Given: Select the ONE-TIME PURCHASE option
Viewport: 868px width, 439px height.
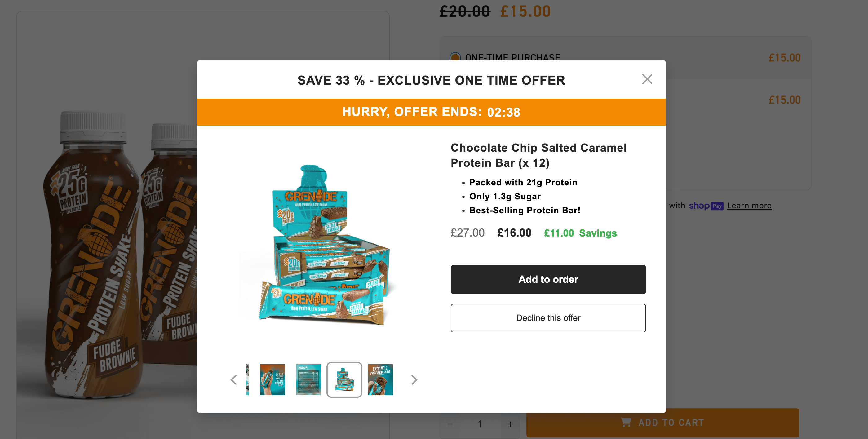Looking at the screenshot, I should (x=455, y=57).
